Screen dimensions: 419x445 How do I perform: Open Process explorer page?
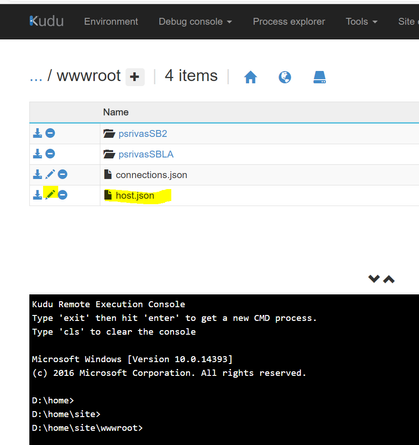point(289,22)
